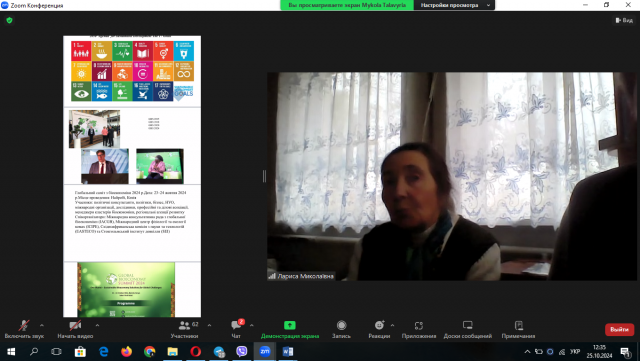Click network icon in system tray

pos(562,352)
